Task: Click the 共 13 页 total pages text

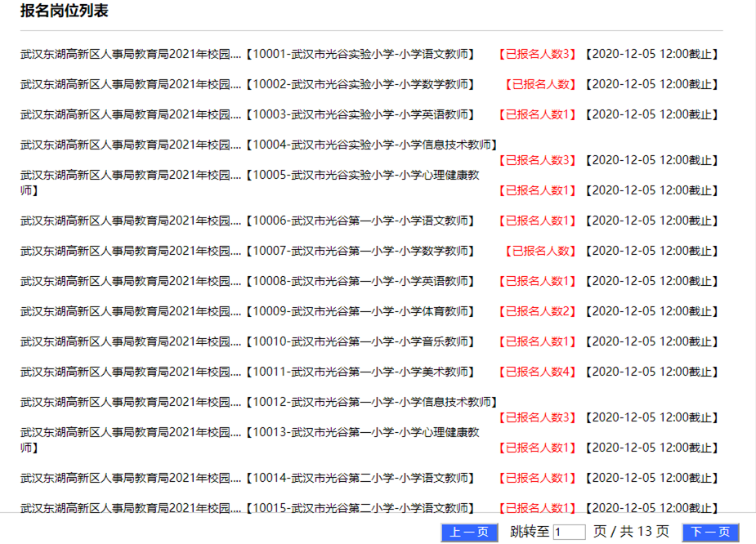Action: pos(645,532)
